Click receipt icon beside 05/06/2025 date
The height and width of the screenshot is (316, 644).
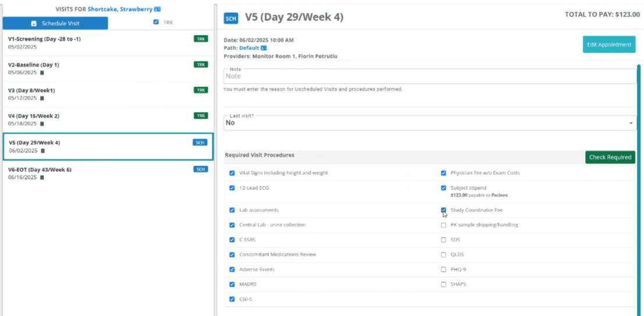pyautogui.click(x=42, y=73)
